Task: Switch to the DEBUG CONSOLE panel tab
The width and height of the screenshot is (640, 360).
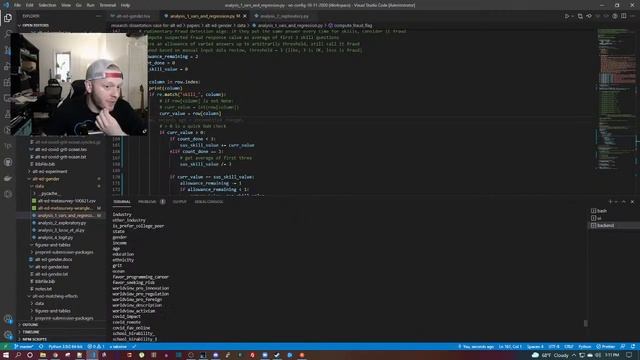Action: click(209, 202)
